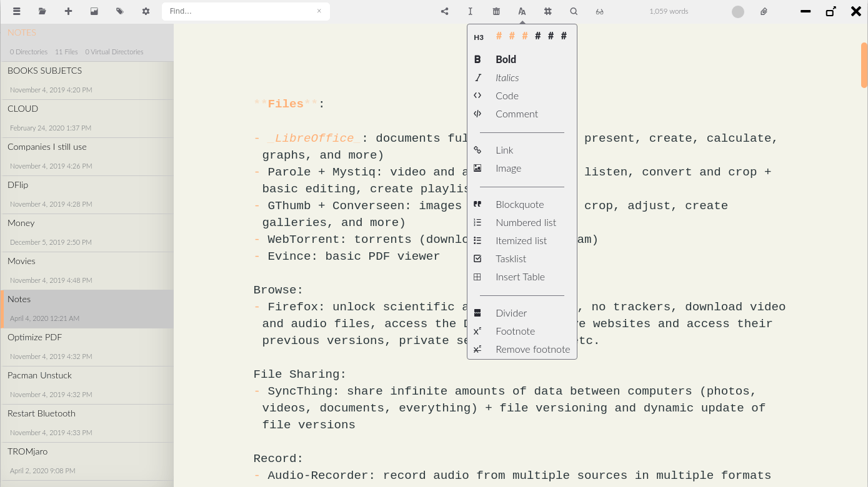Select the Notes file entry
Viewport: 868px width, 487px height.
tap(87, 309)
